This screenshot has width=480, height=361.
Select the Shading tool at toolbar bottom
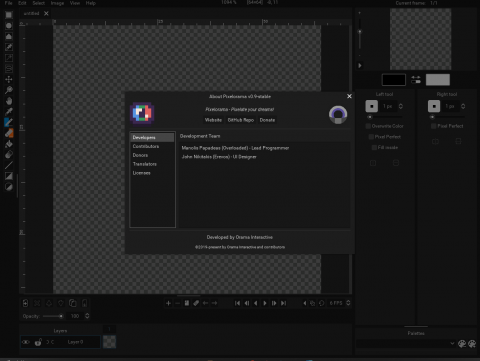pos(9,187)
